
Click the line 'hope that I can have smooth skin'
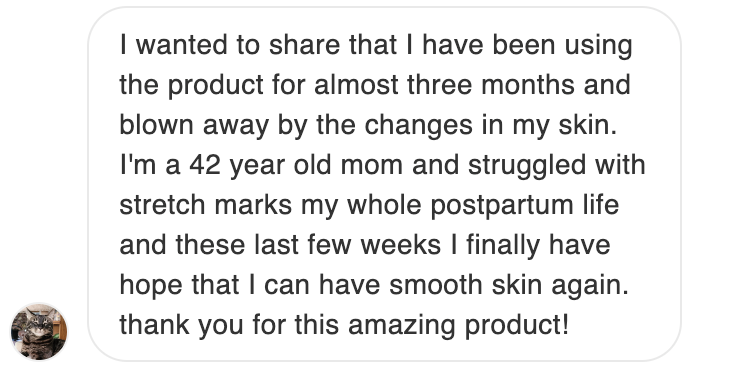(x=374, y=285)
